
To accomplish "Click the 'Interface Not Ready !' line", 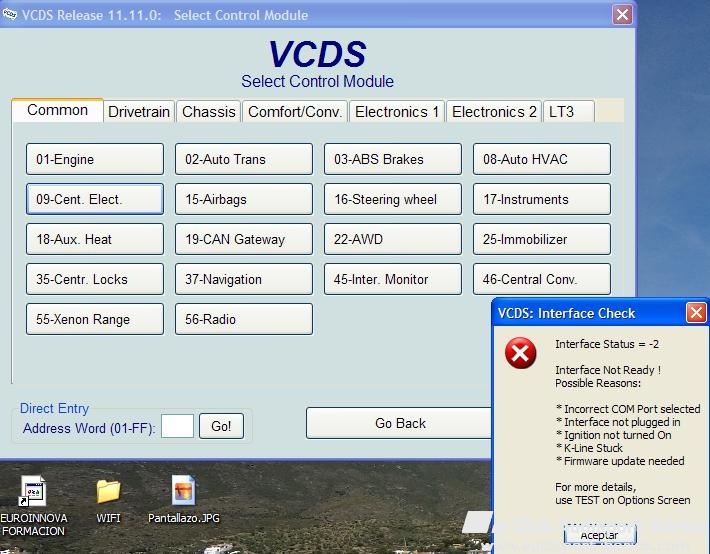I will point(608,370).
